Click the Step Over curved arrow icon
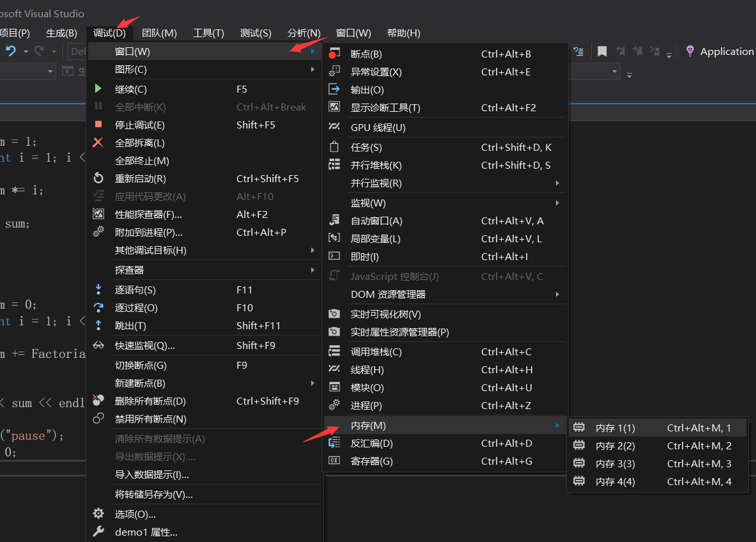This screenshot has width=756, height=542. (x=98, y=307)
